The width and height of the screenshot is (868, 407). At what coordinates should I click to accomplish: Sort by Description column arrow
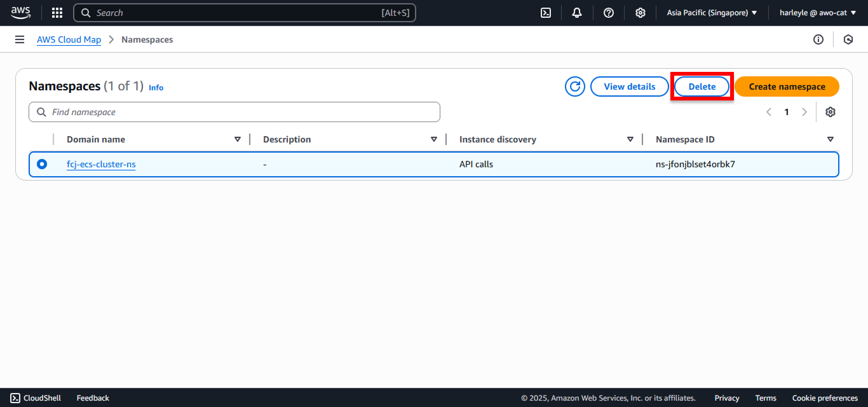coord(434,139)
